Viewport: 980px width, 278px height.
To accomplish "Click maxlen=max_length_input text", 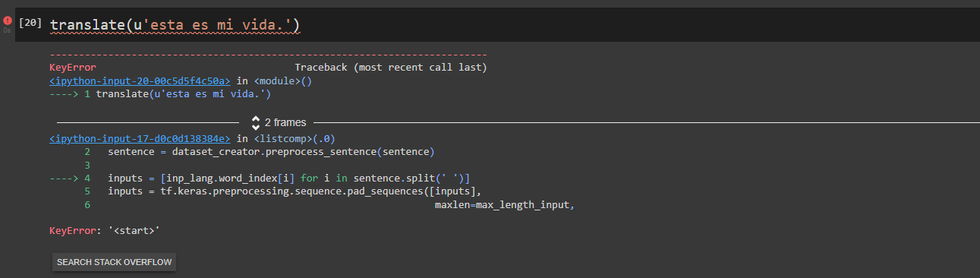I will click(x=504, y=205).
